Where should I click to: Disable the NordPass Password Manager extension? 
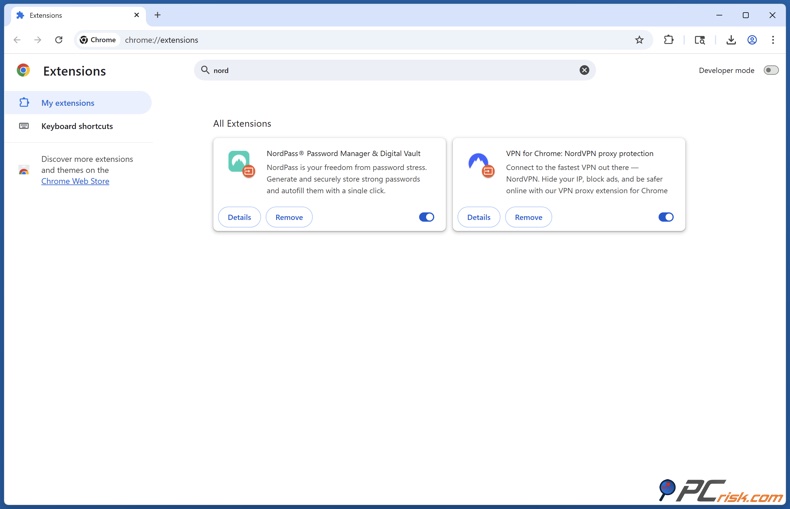[x=426, y=217]
